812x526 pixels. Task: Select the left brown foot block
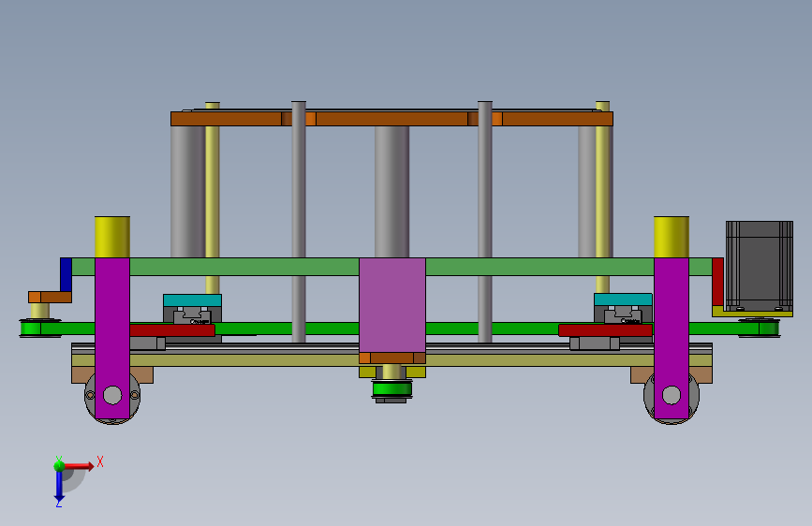pyautogui.click(x=141, y=374)
